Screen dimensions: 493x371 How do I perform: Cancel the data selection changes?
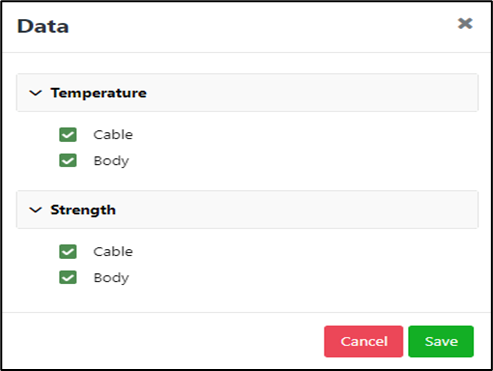click(x=364, y=341)
